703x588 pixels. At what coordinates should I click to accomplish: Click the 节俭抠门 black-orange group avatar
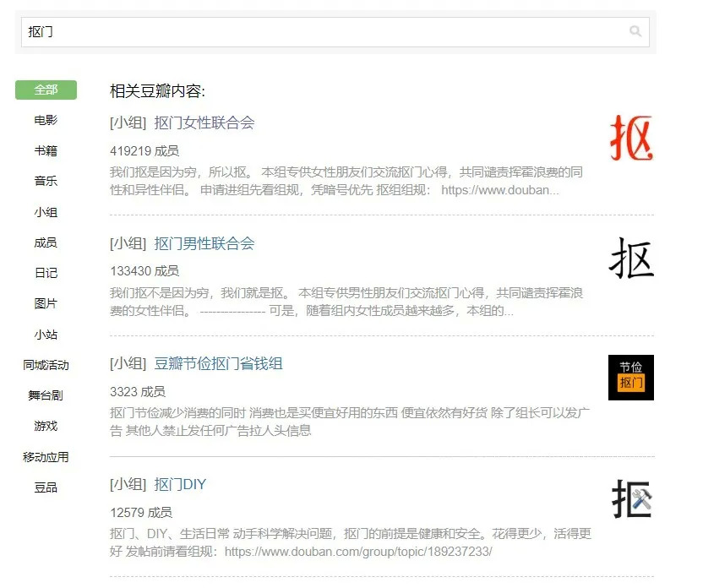(631, 378)
